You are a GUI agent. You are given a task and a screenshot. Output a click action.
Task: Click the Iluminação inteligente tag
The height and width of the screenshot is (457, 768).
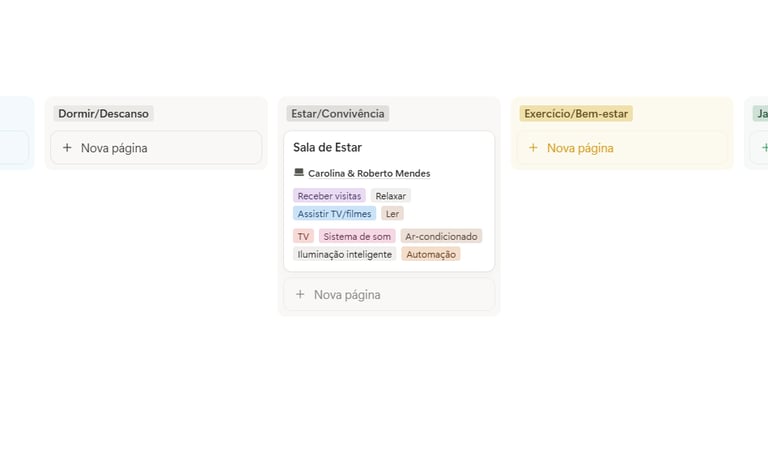coord(345,254)
